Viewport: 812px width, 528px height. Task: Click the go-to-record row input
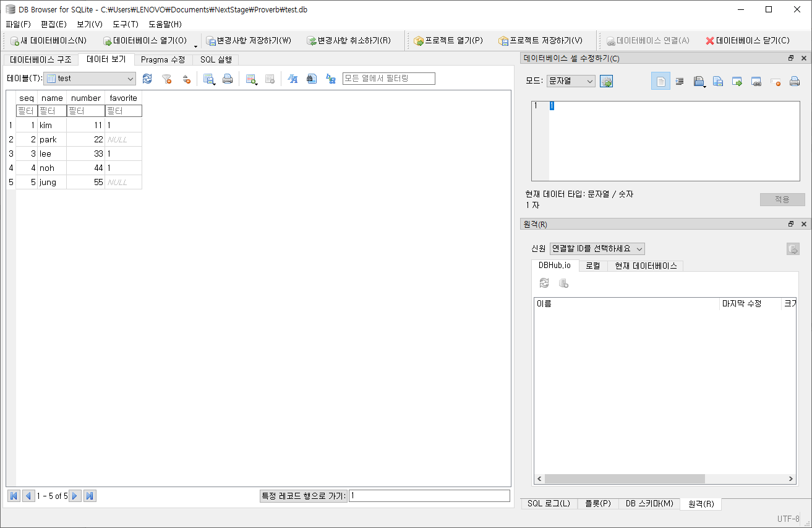click(x=429, y=496)
